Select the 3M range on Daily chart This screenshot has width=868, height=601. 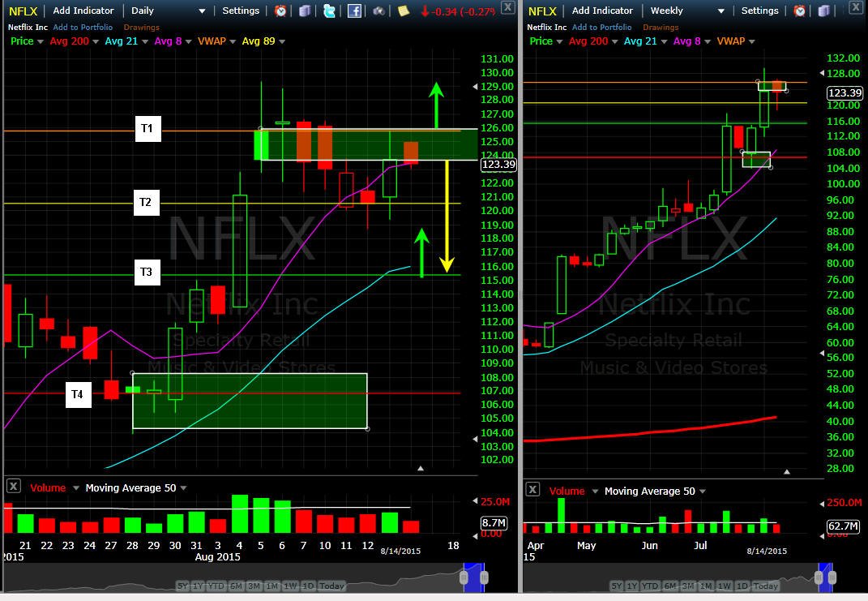(254, 586)
